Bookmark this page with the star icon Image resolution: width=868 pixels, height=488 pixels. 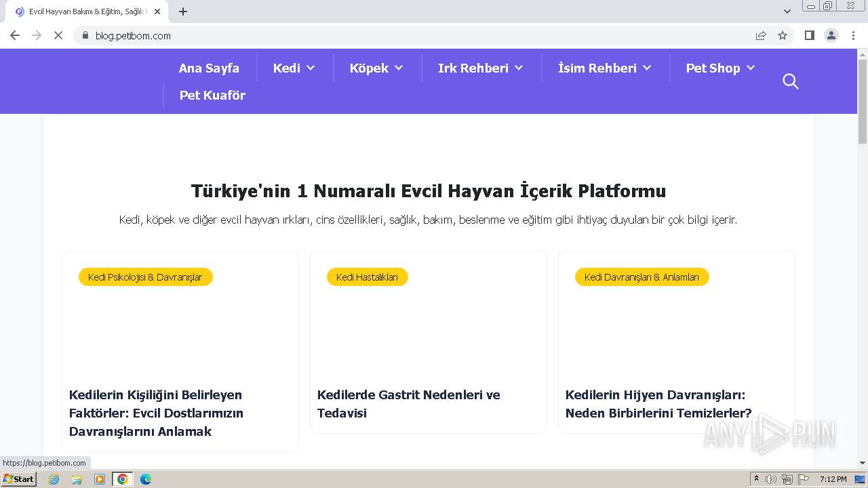pyautogui.click(x=783, y=35)
